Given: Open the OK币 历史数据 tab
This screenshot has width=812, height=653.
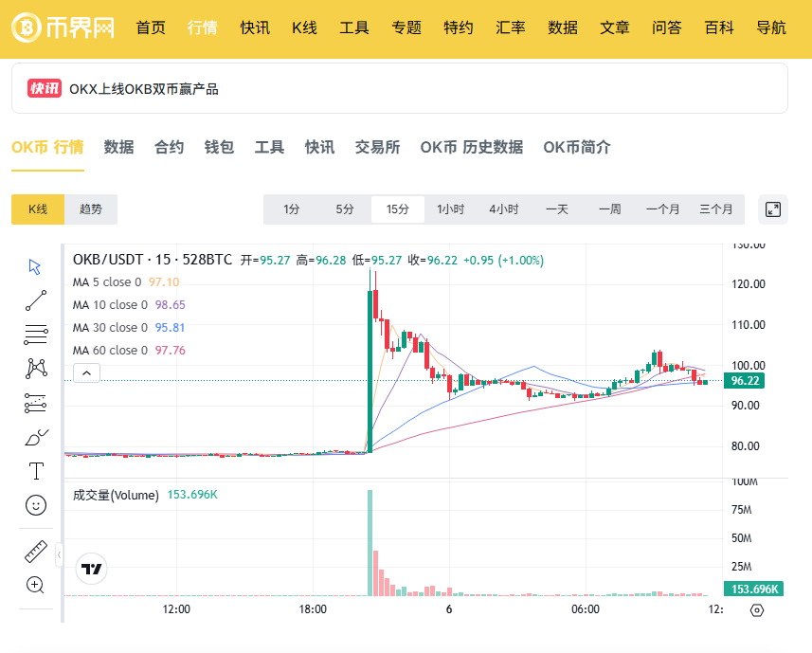Looking at the screenshot, I should coord(472,147).
